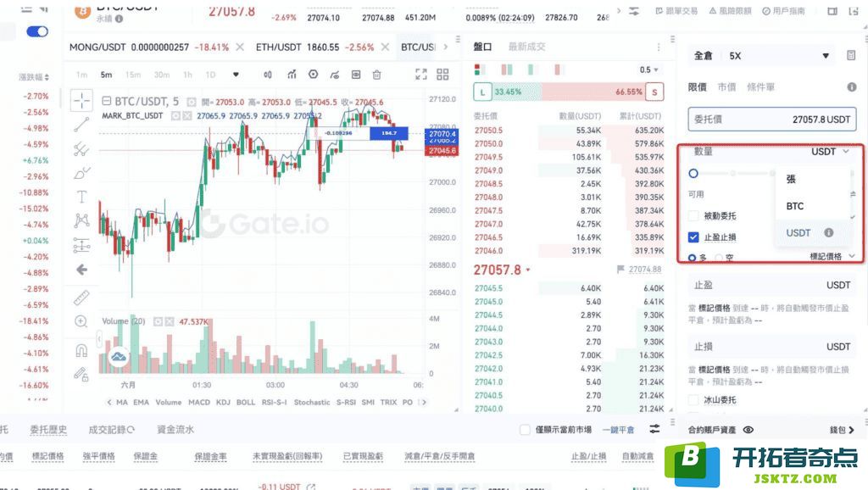Viewport: 868px width, 490px height.
Task: Select the trend line drawing tool
Action: 81,124
